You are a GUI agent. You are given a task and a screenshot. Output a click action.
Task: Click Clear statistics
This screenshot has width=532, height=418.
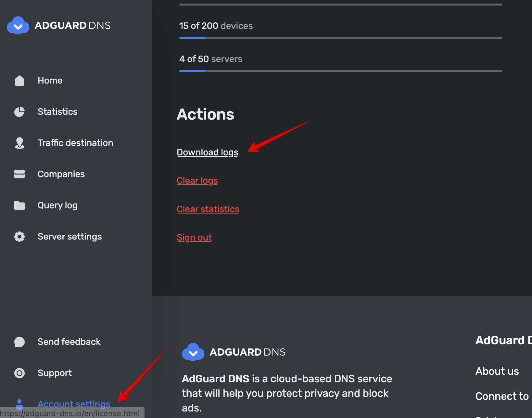tap(208, 209)
